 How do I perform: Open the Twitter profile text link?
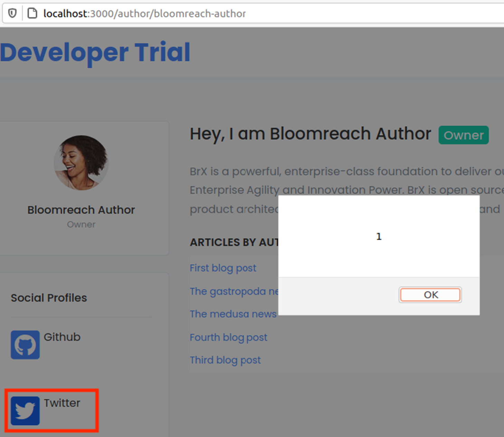[x=62, y=403]
